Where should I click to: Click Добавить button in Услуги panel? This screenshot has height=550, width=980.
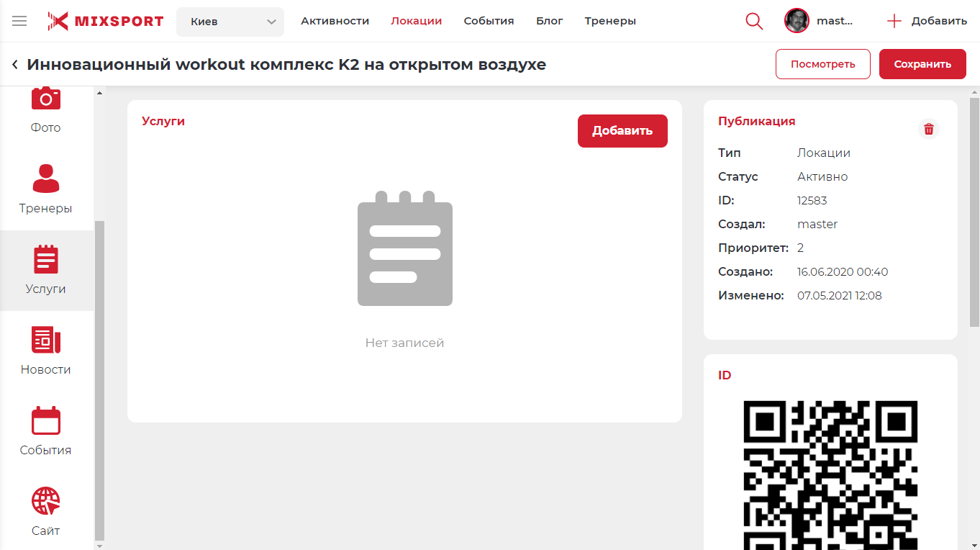pos(622,131)
